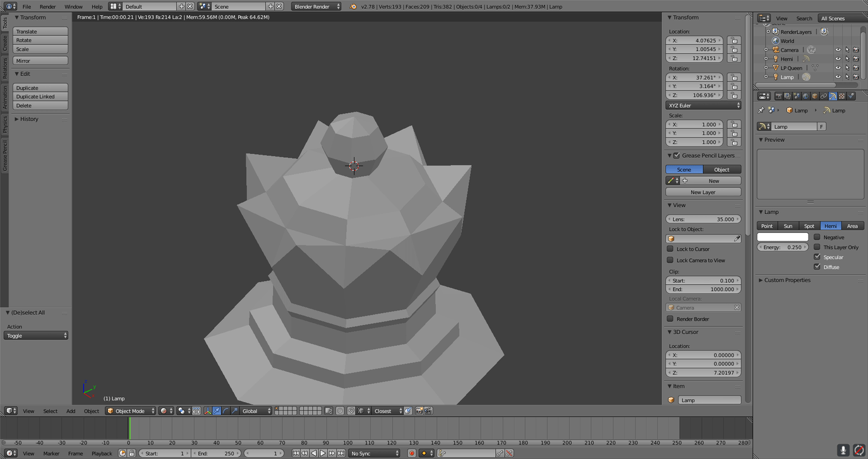Open the lamp color swatch
Image resolution: width=868 pixels, height=459 pixels.
[783, 237]
